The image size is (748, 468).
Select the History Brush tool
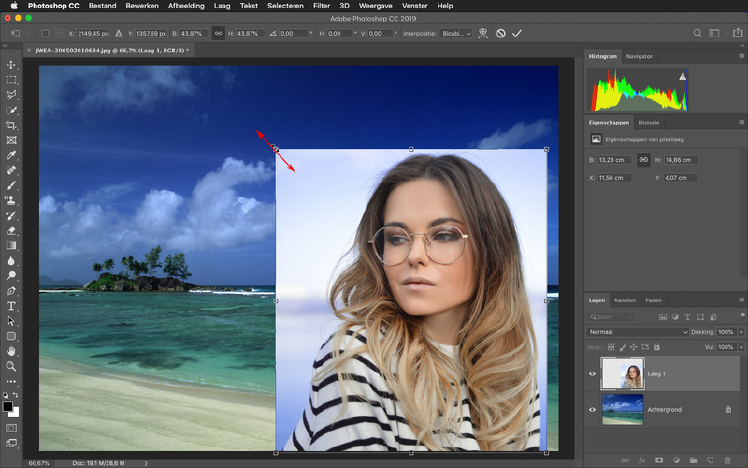click(11, 216)
